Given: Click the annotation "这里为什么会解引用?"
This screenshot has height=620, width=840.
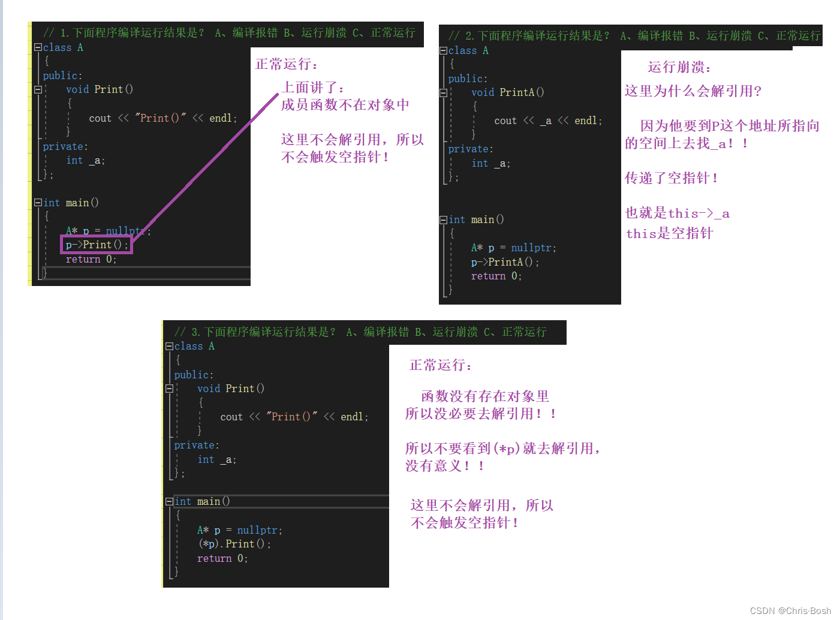Looking at the screenshot, I should [693, 91].
